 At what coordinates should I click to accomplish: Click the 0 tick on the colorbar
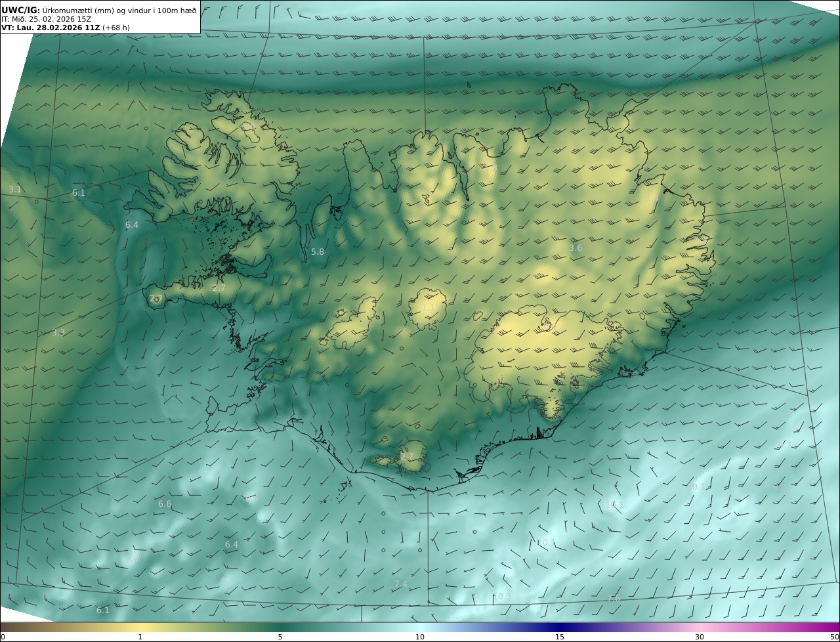[x=3, y=637]
